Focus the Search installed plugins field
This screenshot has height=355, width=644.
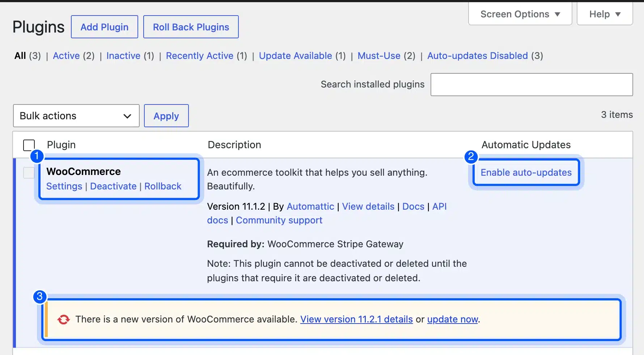tap(531, 85)
